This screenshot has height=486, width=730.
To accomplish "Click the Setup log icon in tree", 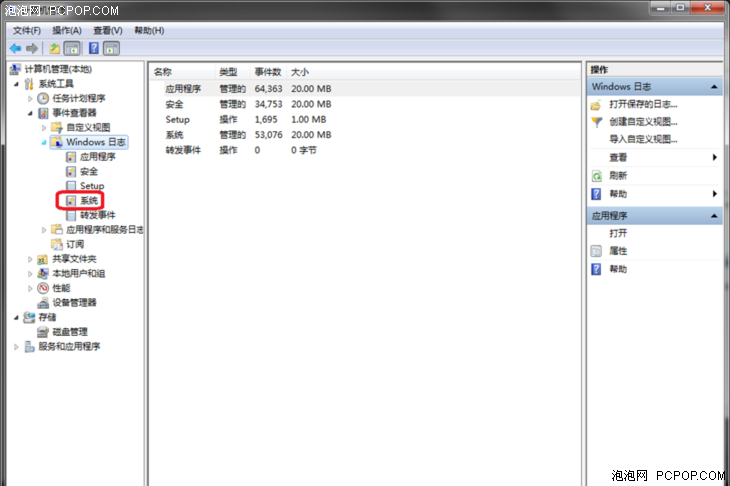I will coord(71,186).
